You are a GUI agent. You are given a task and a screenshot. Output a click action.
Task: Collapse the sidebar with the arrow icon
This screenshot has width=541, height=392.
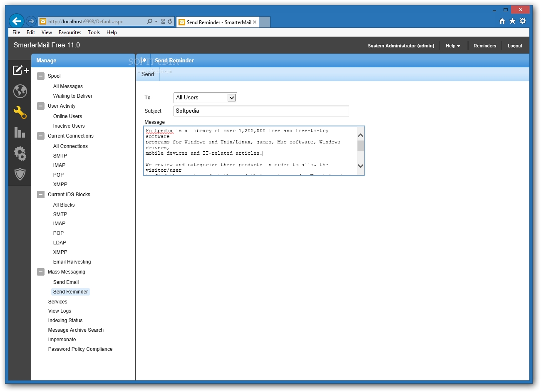click(143, 60)
